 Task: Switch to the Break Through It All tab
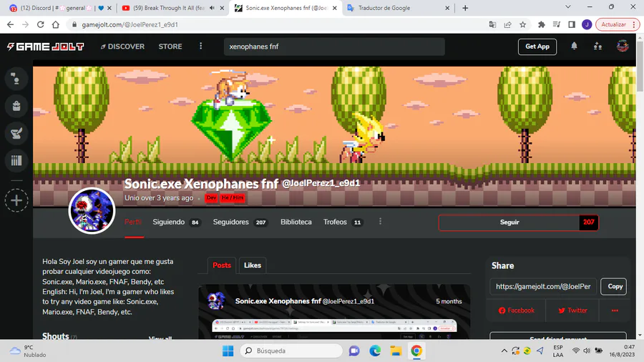(x=168, y=8)
